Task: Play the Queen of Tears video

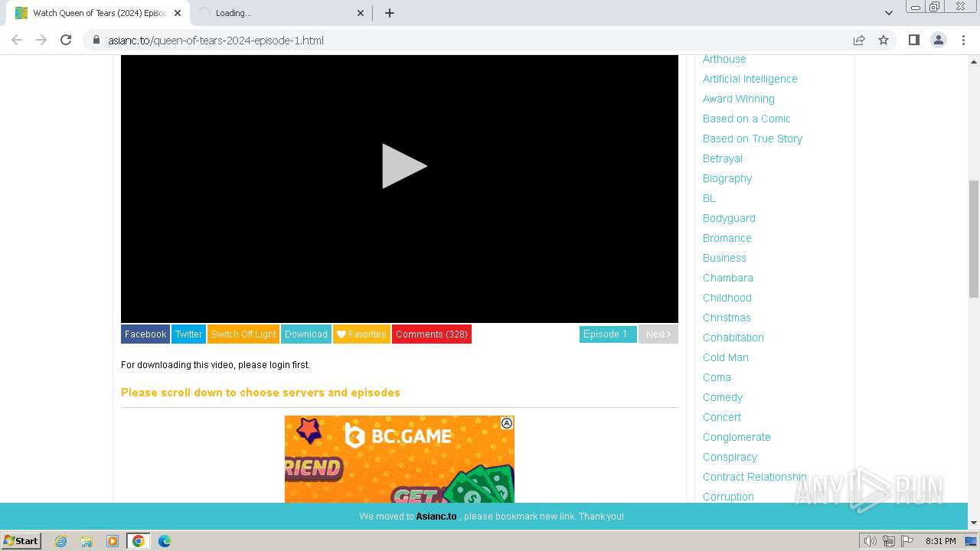Action: 404,166
